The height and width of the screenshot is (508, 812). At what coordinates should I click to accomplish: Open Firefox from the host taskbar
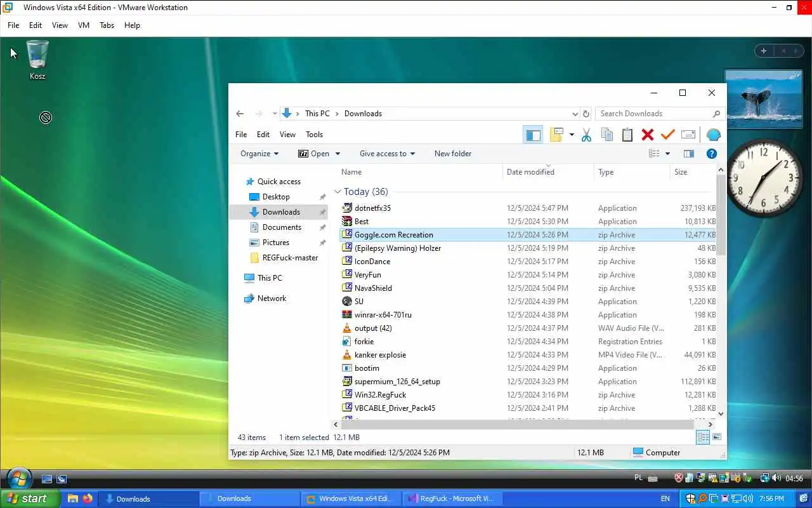click(x=88, y=498)
